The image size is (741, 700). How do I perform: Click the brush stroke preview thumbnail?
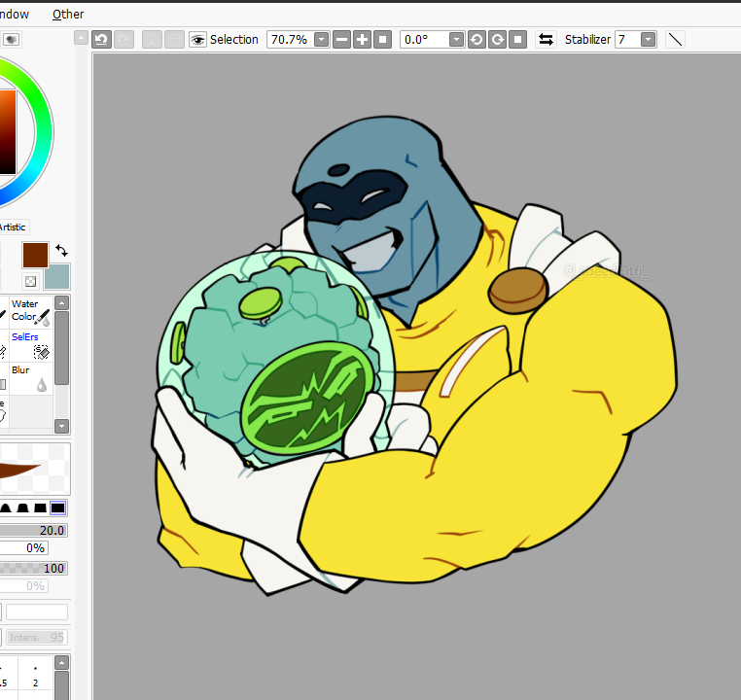coord(35,469)
